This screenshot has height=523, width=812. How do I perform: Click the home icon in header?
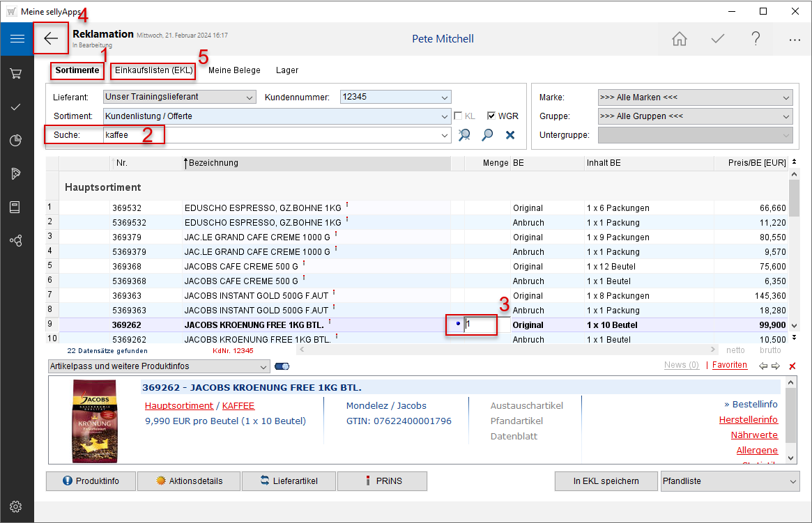[679, 39]
